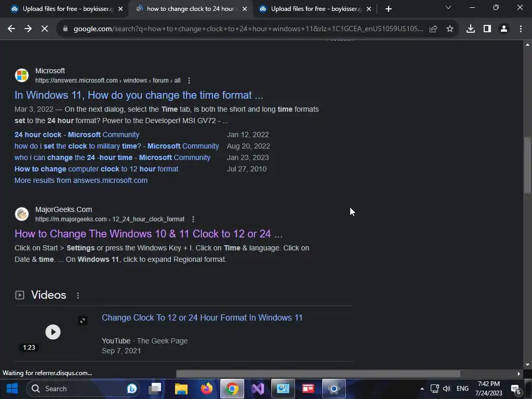
Task: Launch Firefox from the taskbar
Action: pos(207,389)
